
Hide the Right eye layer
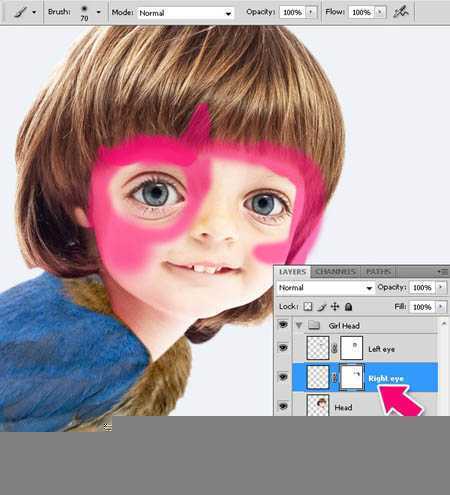point(283,377)
